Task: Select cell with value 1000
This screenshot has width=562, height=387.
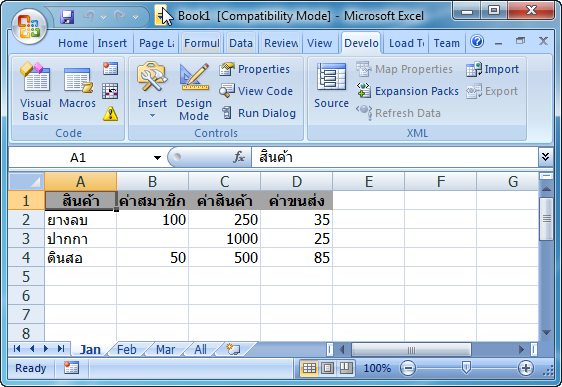Action: tap(225, 239)
